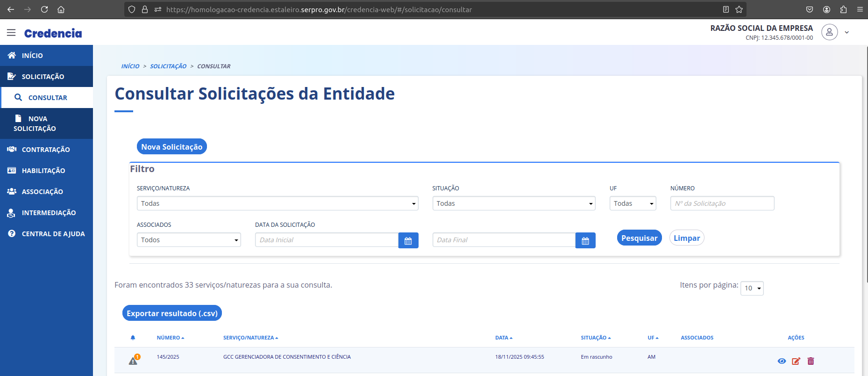Open the UF filter dropdown
Viewport: 868px width, 376px height.
point(633,203)
